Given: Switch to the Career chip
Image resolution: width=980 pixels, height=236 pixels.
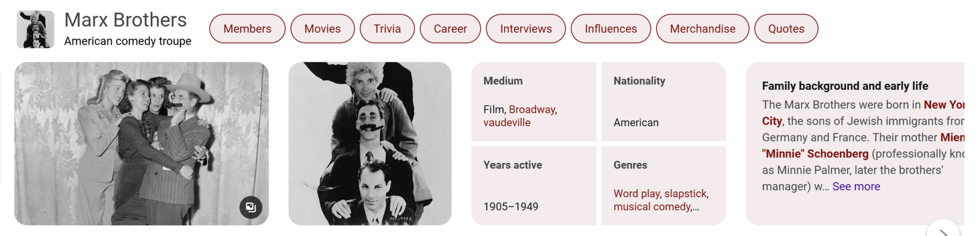Looking at the screenshot, I should pos(450,29).
